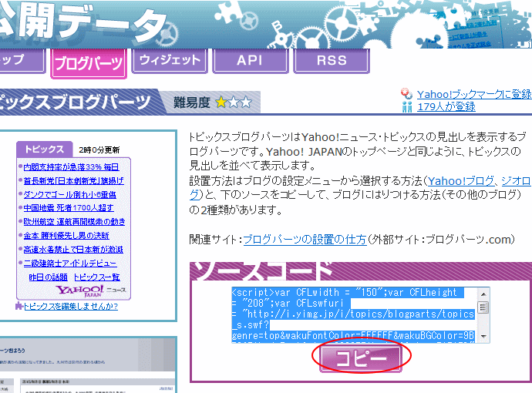Click inside the source code text area
The image size is (532, 393).
click(354, 315)
